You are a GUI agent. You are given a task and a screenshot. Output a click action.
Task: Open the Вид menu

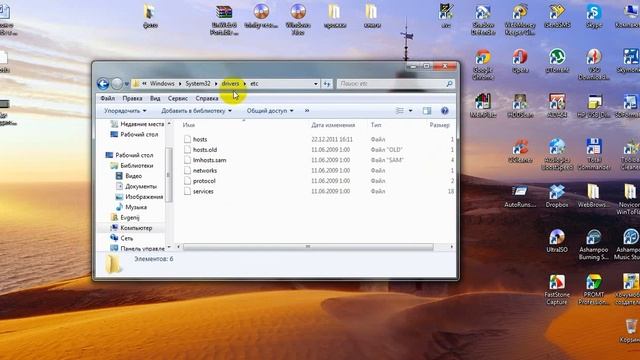click(155, 98)
